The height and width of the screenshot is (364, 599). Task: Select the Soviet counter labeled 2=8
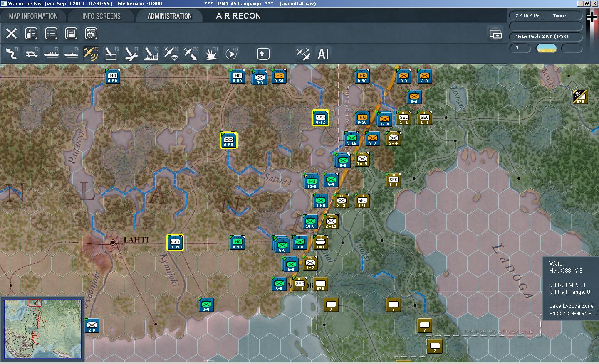point(341,201)
